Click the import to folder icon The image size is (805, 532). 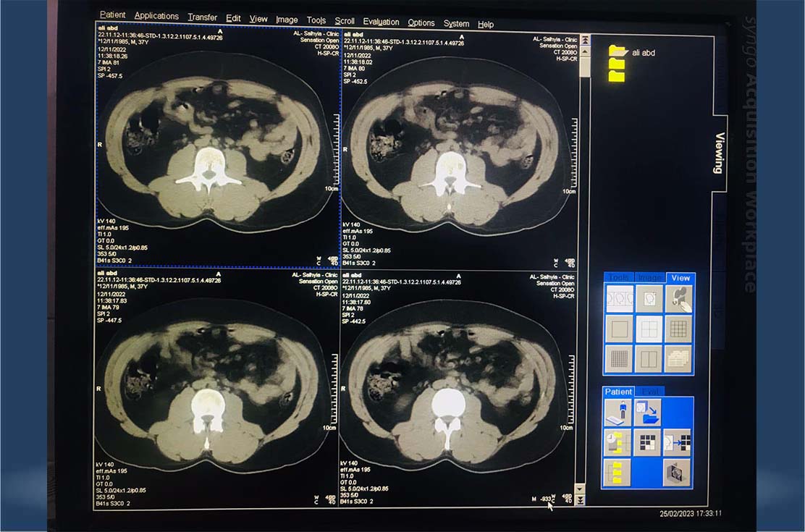pos(647,413)
